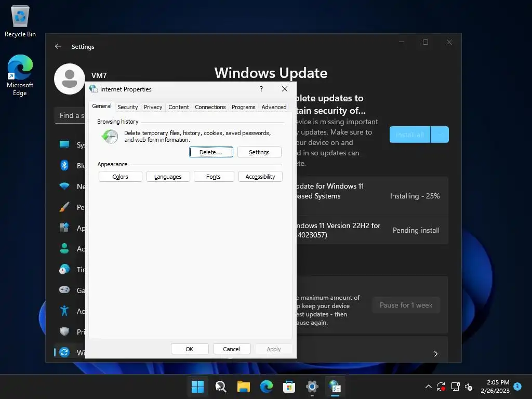Click the Settings back arrow
Screen dimensions: 532x399
tap(58, 46)
